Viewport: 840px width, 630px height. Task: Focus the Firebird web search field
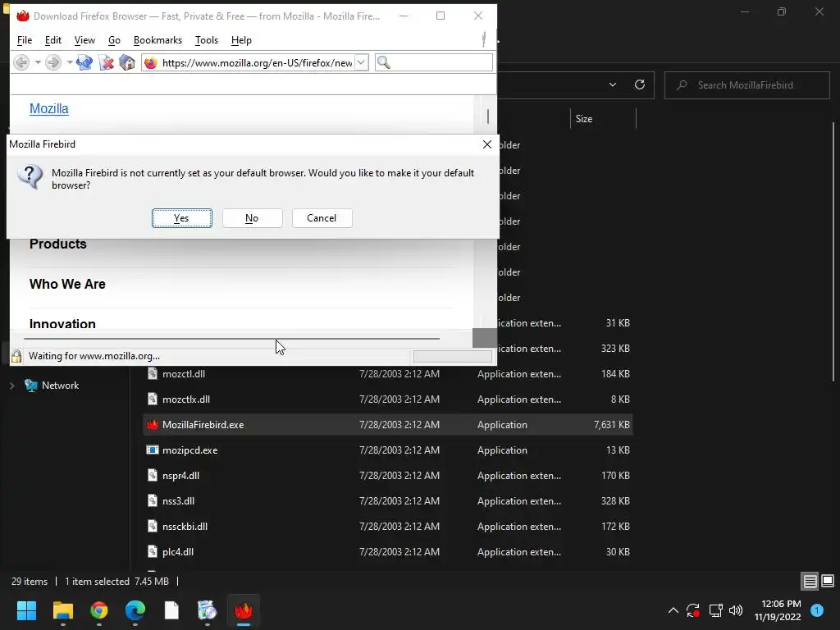[434, 62]
